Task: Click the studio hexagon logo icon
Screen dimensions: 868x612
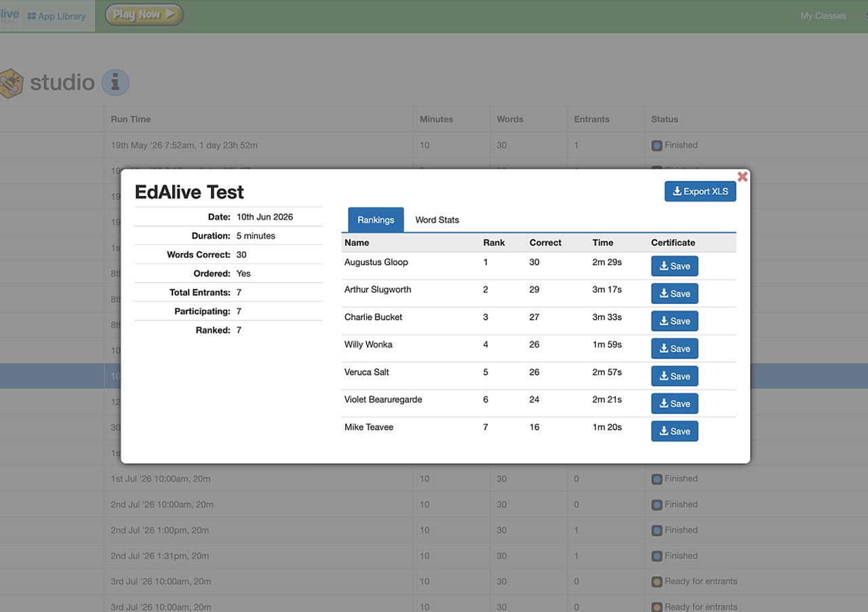Action: click(12, 83)
